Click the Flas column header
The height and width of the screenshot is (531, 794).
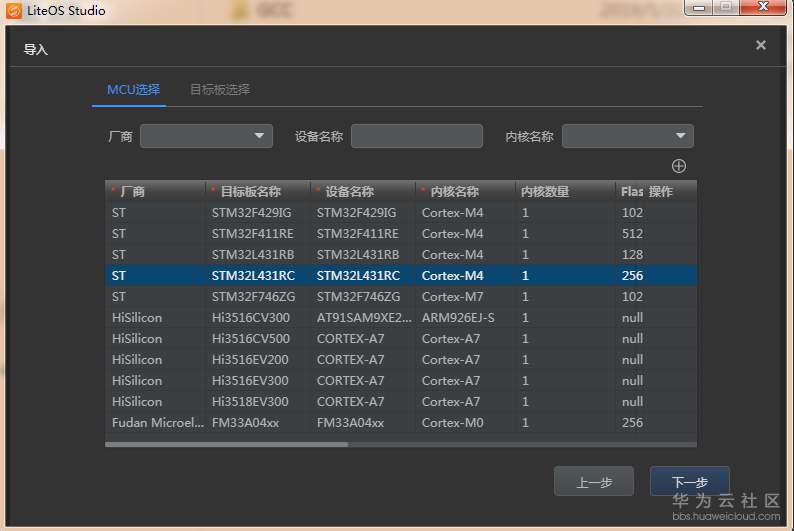(632, 191)
